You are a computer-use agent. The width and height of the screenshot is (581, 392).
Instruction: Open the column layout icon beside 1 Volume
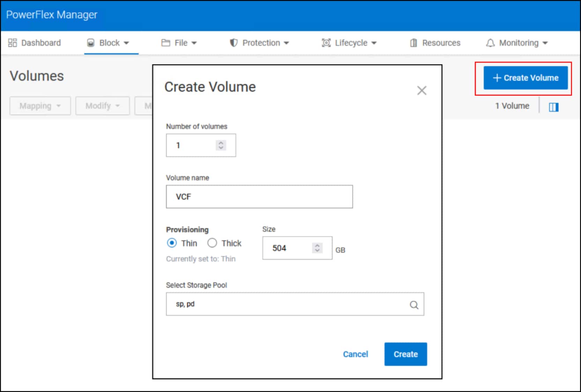[x=554, y=107]
